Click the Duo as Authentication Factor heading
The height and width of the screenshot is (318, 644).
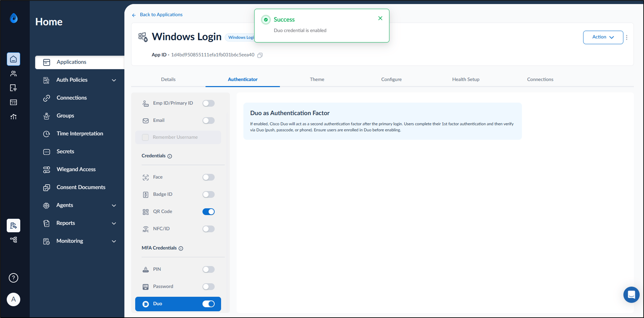pos(290,113)
